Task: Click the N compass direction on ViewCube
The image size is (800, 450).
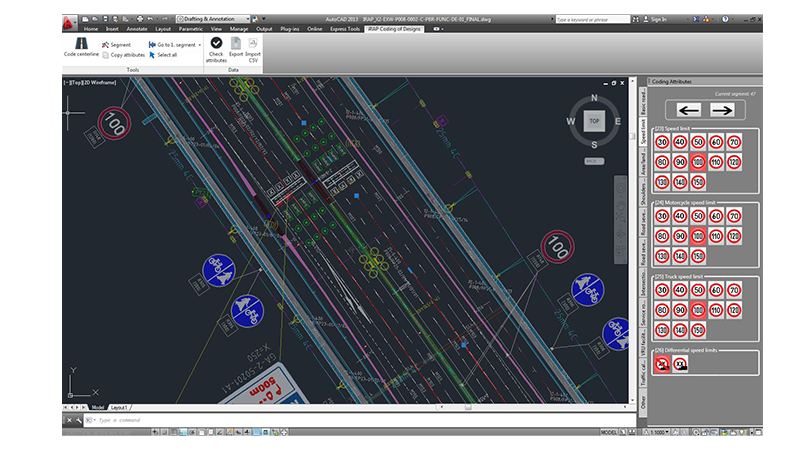Action: (x=594, y=97)
